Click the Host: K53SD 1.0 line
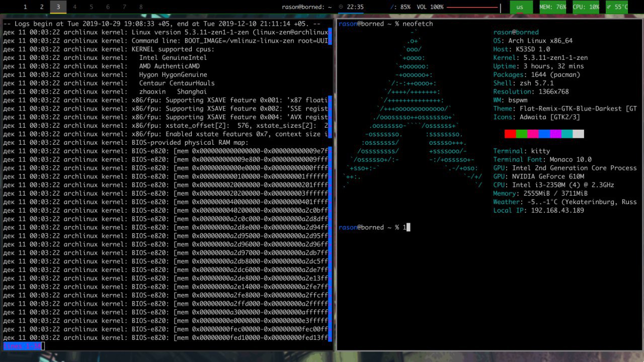 pyautogui.click(x=521, y=49)
